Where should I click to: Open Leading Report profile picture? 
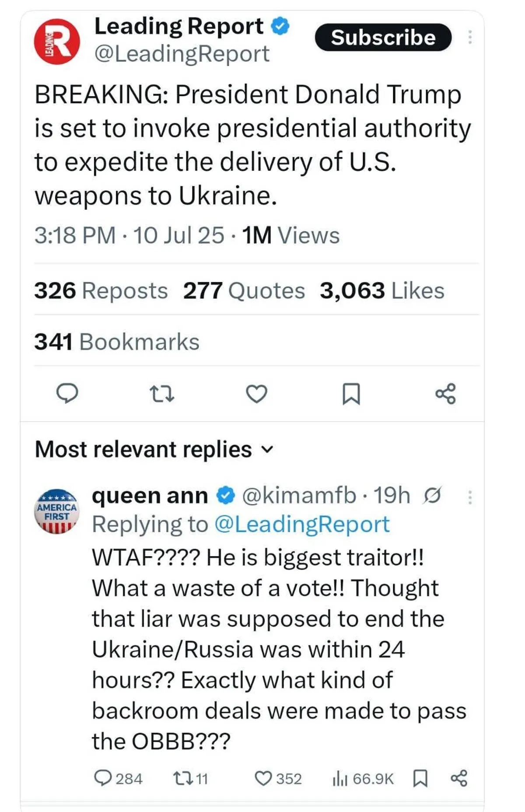point(57,42)
